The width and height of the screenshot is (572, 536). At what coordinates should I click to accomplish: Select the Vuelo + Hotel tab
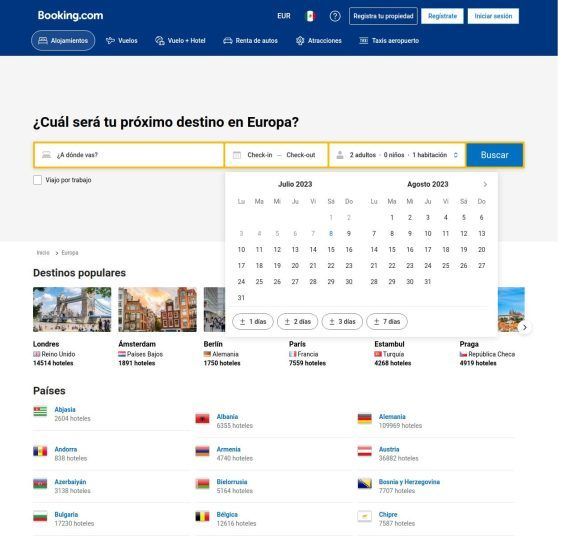tap(180, 41)
